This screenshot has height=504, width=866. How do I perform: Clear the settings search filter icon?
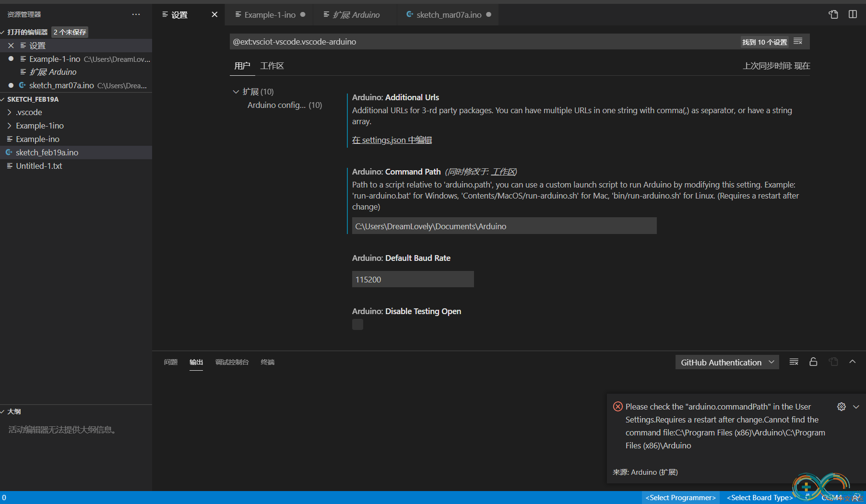pyautogui.click(x=798, y=42)
